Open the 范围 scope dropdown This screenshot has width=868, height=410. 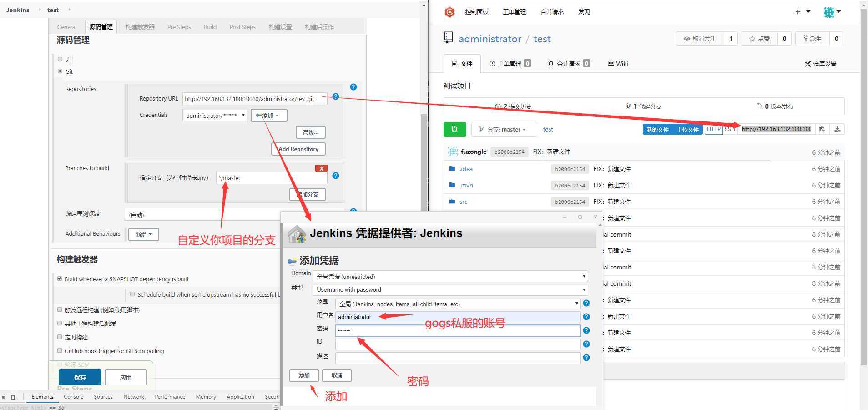pyautogui.click(x=458, y=304)
